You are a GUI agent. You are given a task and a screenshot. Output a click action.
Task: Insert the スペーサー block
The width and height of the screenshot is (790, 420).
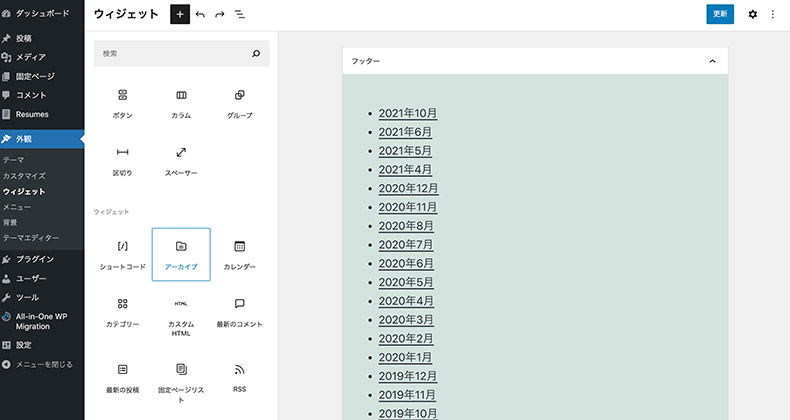coord(181,162)
